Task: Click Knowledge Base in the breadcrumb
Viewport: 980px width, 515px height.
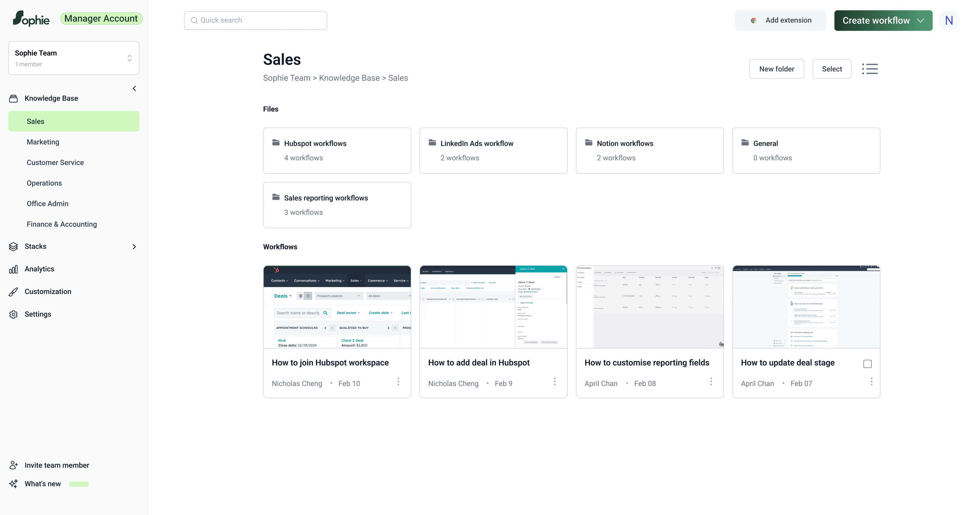Action: coord(349,78)
